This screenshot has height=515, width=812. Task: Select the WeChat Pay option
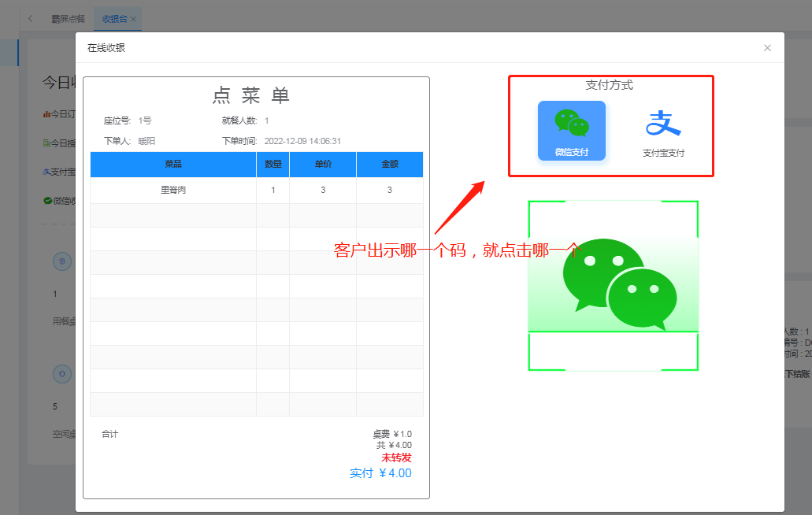(571, 131)
